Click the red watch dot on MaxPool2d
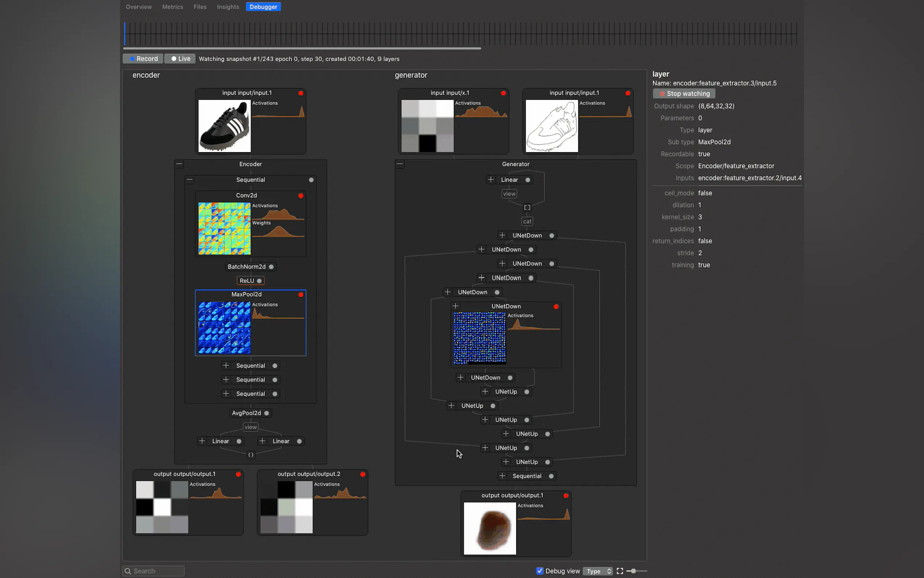 point(301,295)
